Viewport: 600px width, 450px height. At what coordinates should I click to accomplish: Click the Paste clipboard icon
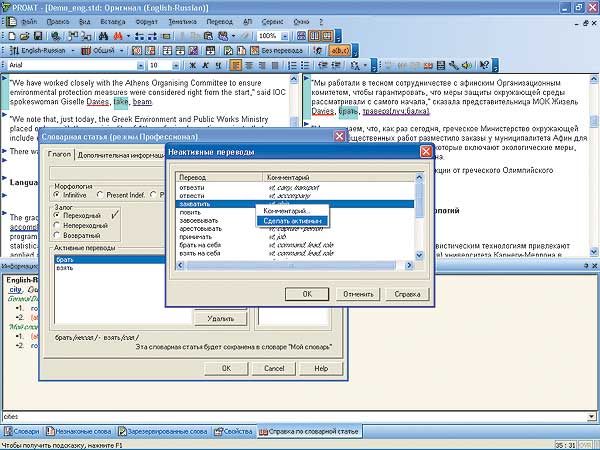pos(208,36)
